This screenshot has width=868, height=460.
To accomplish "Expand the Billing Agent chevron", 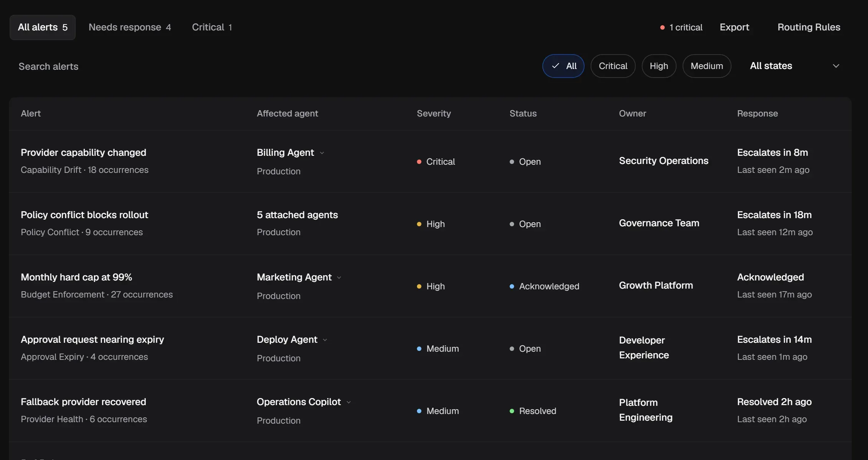I will tap(322, 153).
